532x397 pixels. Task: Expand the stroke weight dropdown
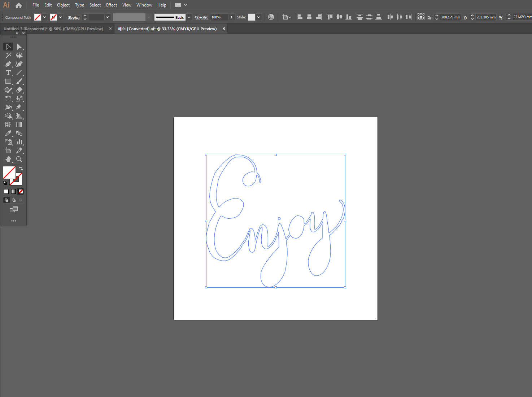[x=107, y=17]
